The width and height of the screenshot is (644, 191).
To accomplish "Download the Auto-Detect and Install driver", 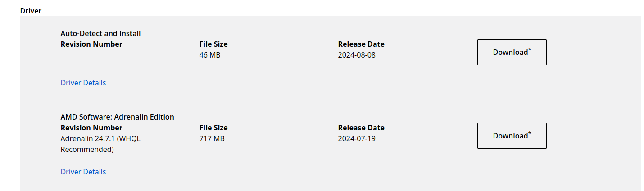I will (512, 52).
